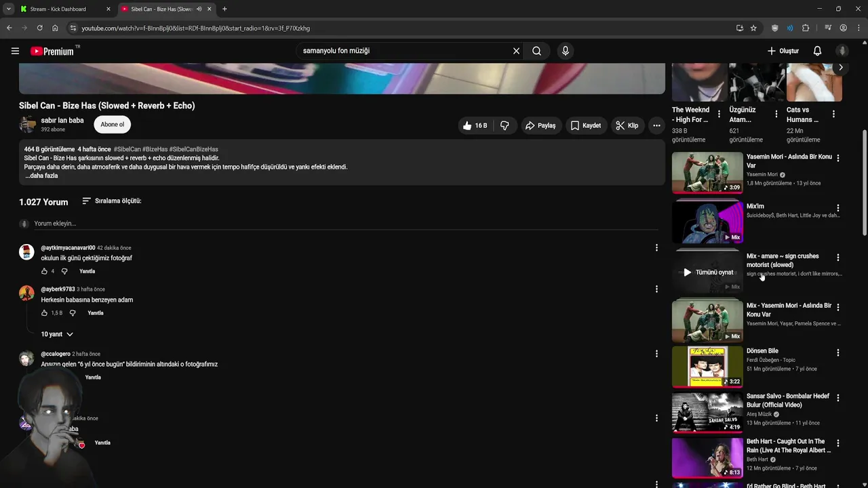
Task: Open menu for Mix'im playlist
Action: (838, 208)
